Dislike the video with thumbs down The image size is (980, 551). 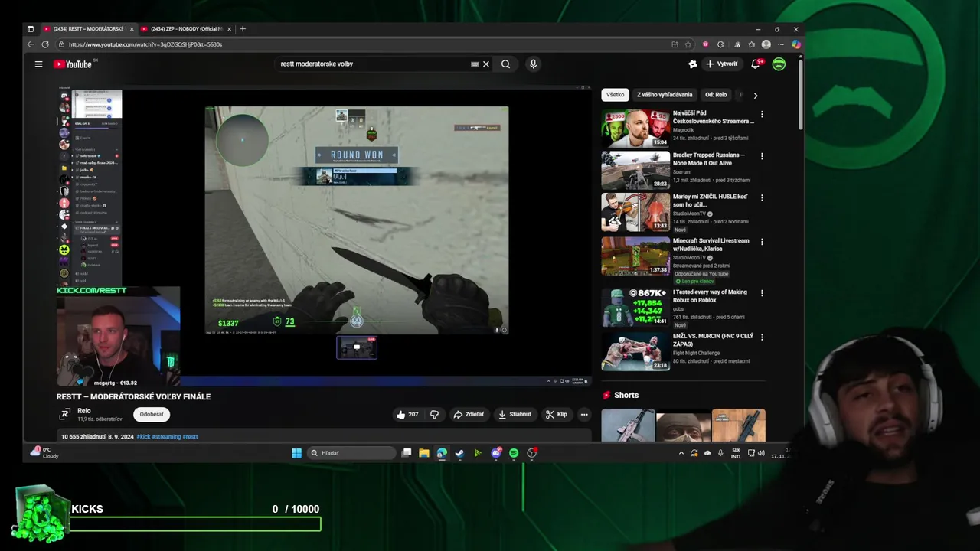pyautogui.click(x=434, y=415)
